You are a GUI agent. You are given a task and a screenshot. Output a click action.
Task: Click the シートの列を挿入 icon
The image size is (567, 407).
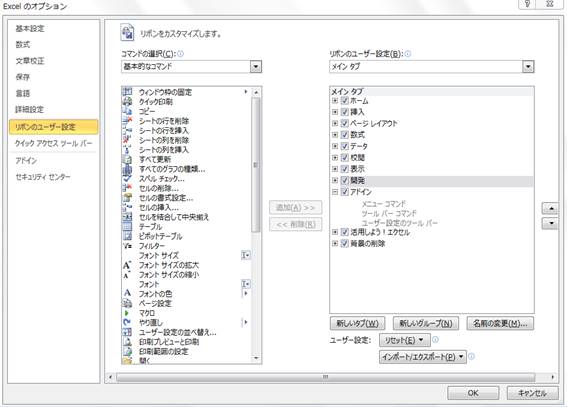click(127, 150)
